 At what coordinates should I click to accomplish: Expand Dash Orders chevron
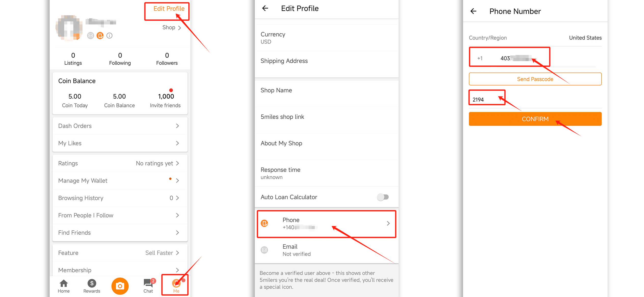coord(177,126)
